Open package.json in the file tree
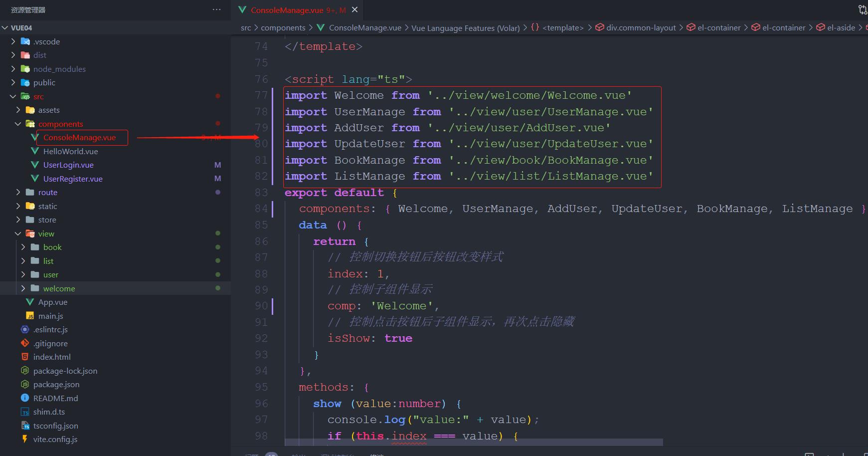Viewport: 868px width, 456px height. (x=56, y=384)
